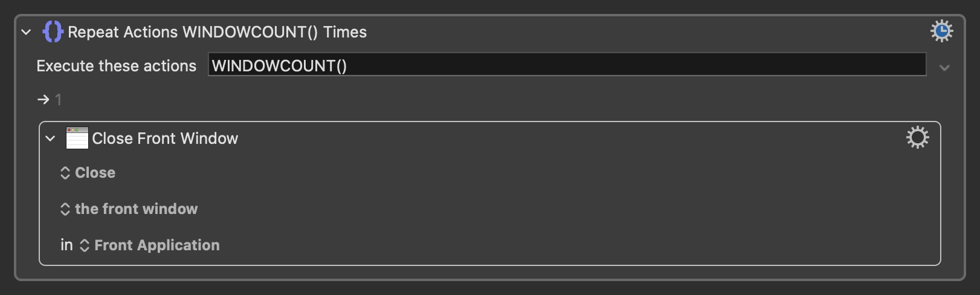The height and width of the screenshot is (295, 980).
Task: Click the up-down arrows beside the front window
Action: pyautogui.click(x=65, y=209)
